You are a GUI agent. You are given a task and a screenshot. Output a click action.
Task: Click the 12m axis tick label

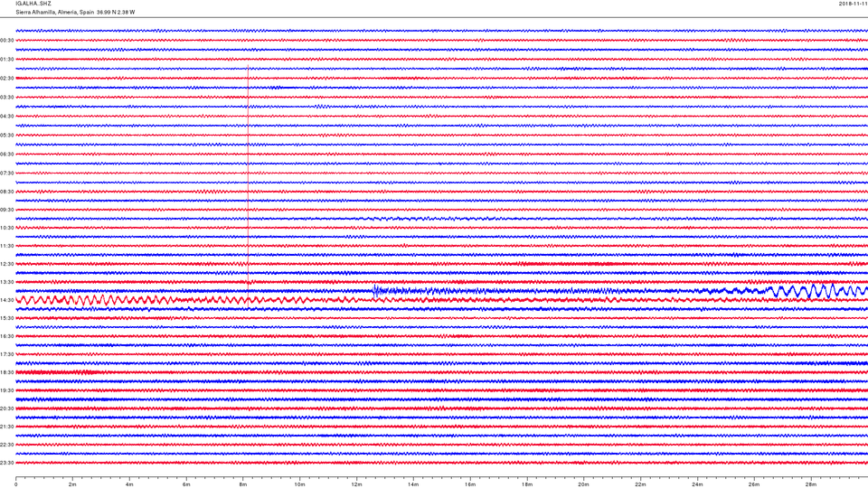click(356, 484)
